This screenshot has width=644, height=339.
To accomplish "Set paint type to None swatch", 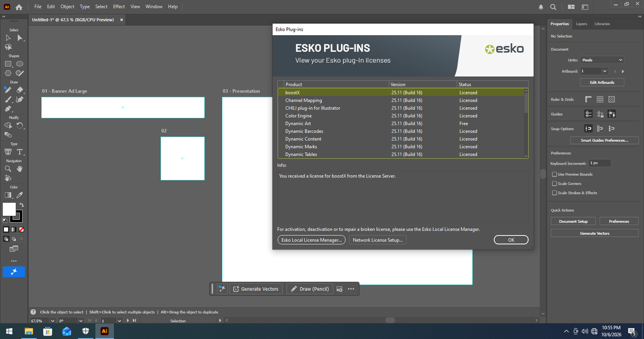I will point(22,229).
